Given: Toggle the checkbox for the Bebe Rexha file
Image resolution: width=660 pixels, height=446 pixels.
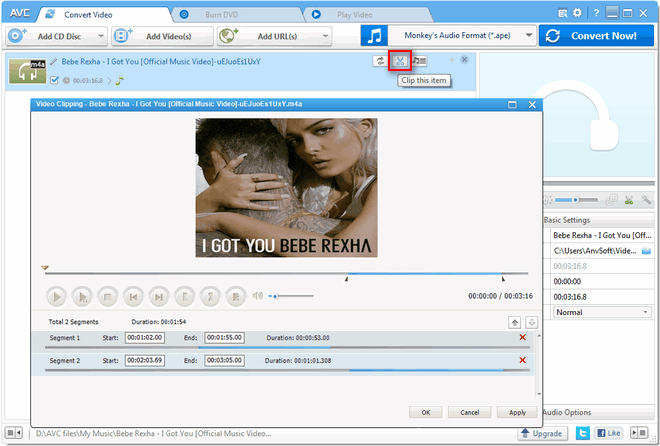Looking at the screenshot, I should coord(54,80).
